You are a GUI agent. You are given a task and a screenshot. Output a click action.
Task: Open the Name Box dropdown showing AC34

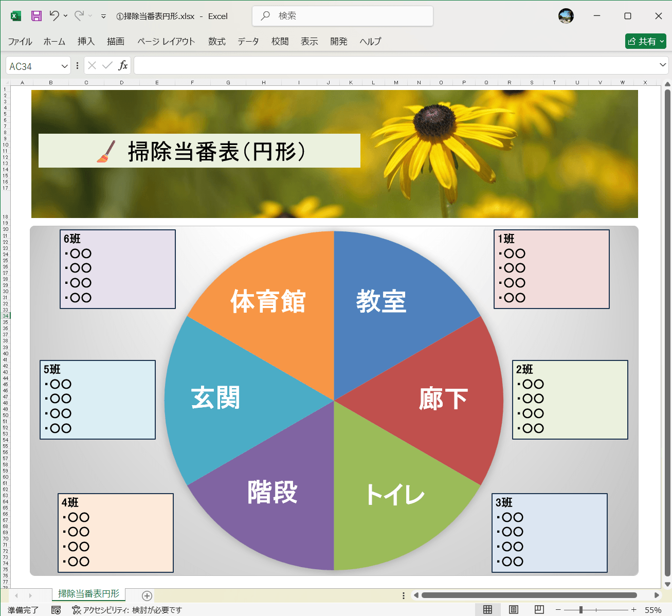(63, 65)
